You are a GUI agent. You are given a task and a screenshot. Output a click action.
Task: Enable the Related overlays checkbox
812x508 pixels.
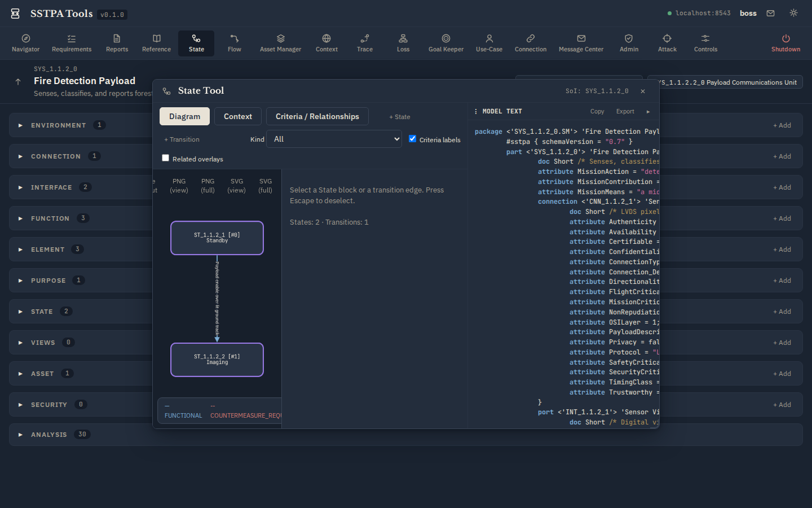pos(165,158)
